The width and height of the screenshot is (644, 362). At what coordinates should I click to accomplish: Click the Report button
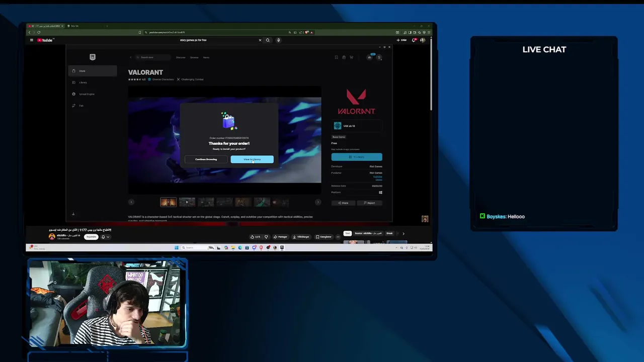click(369, 203)
